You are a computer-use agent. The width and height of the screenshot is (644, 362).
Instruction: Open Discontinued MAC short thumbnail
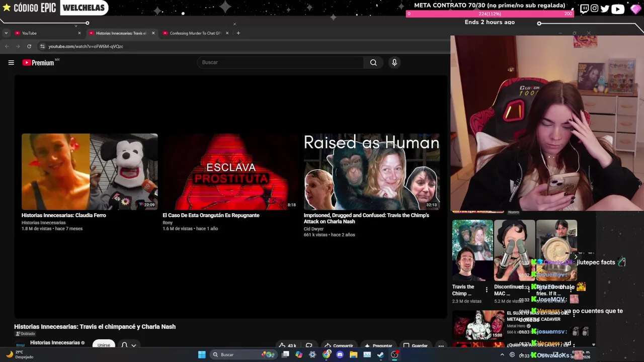pyautogui.click(x=514, y=250)
